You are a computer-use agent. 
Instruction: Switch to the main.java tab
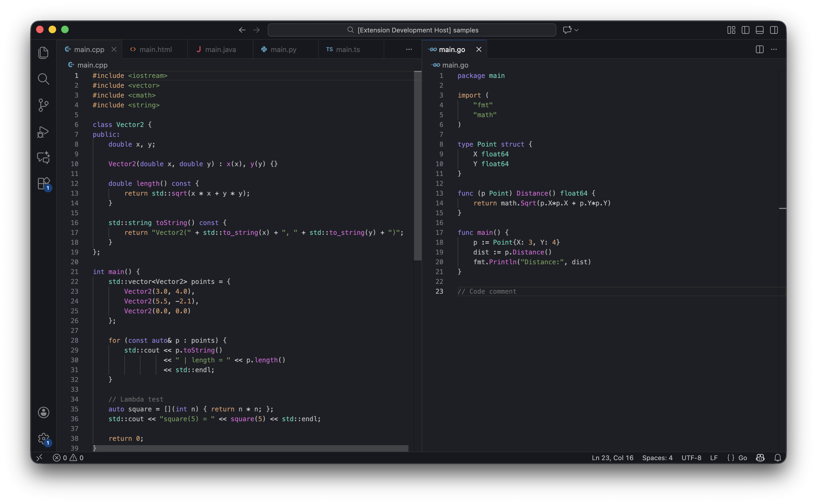[x=220, y=49]
